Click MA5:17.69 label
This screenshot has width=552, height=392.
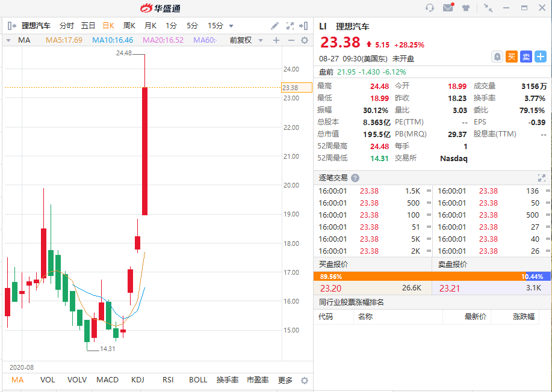click(x=64, y=40)
